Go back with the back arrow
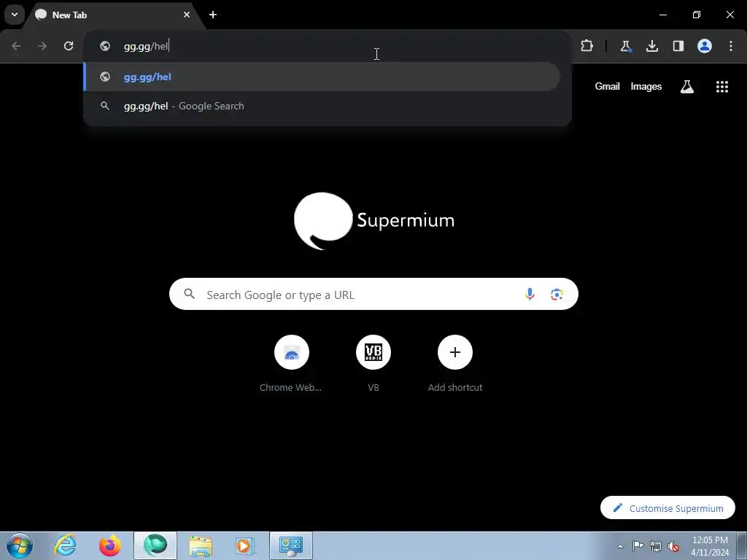Viewport: 747px width, 560px height. (x=16, y=46)
